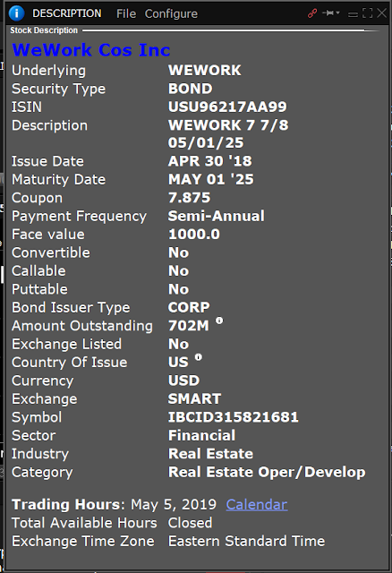
Task: Click info icon beside Amount Outstanding 702M
Action: [x=219, y=321]
